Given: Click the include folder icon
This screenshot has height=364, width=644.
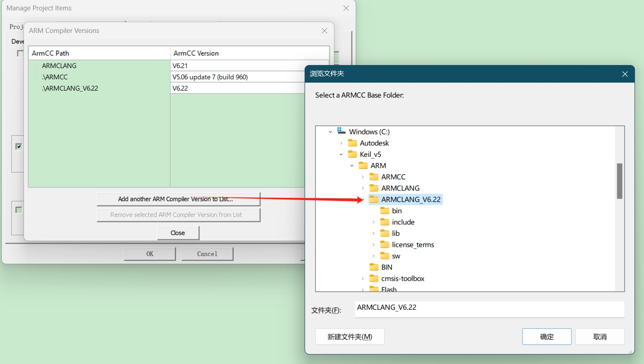Looking at the screenshot, I should pyautogui.click(x=385, y=222).
